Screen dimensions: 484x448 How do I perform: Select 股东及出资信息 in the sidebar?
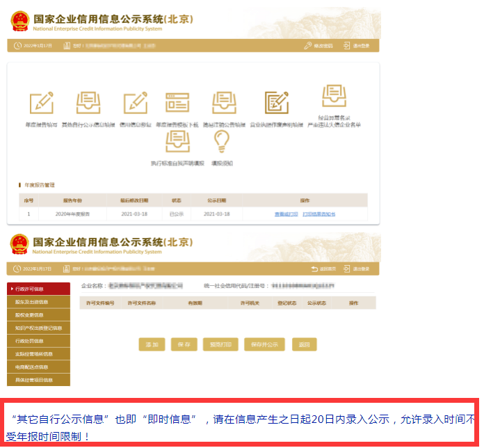(x=38, y=302)
